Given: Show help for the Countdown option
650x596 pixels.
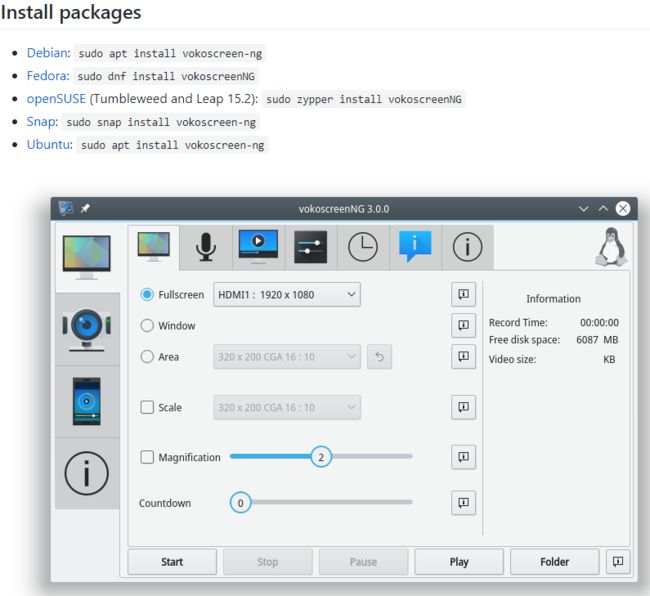Looking at the screenshot, I should pyautogui.click(x=463, y=503).
